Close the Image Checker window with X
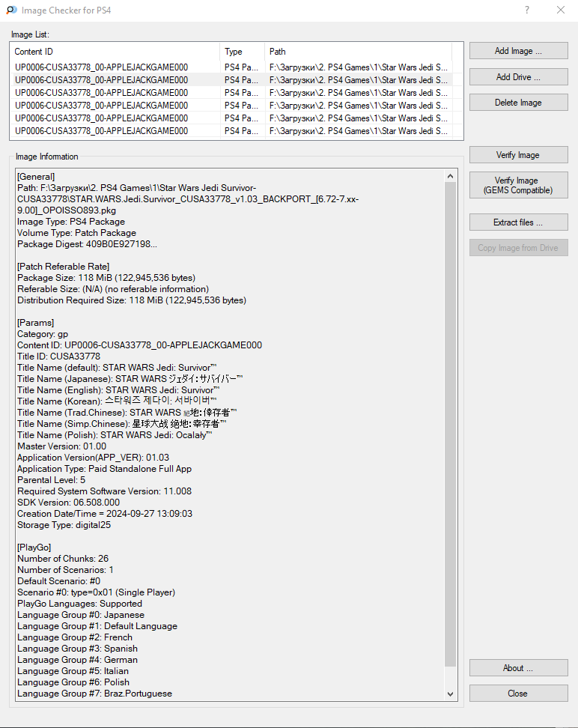This screenshot has height=728, width=578. (x=561, y=10)
